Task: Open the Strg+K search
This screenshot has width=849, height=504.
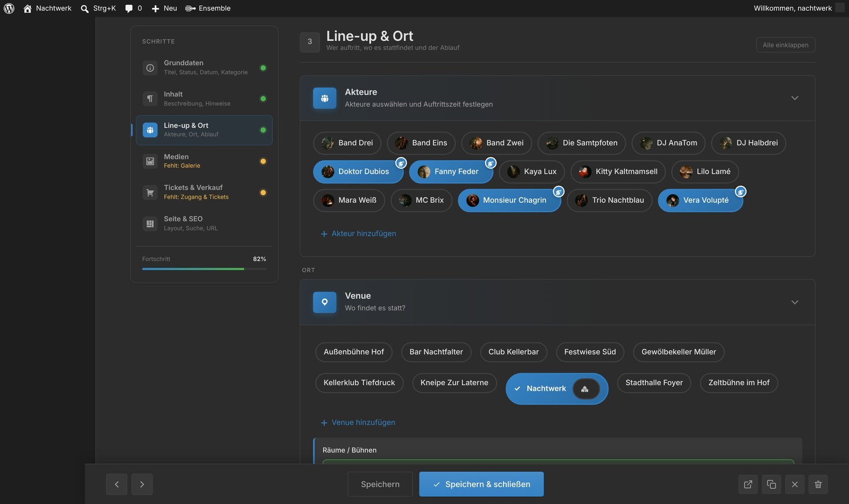Action: pos(98,8)
